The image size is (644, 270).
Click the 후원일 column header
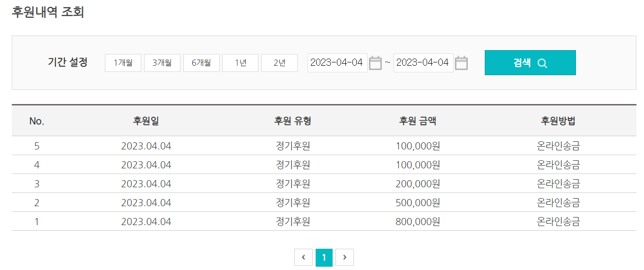146,121
